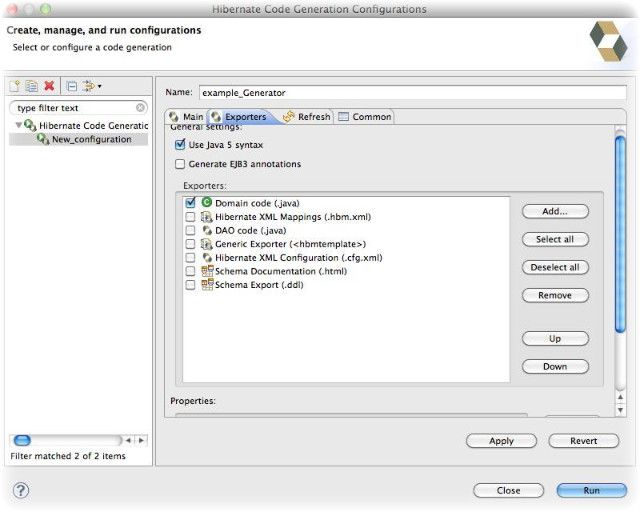Click the Name input field
The height and width of the screenshot is (512, 640).
(412, 93)
